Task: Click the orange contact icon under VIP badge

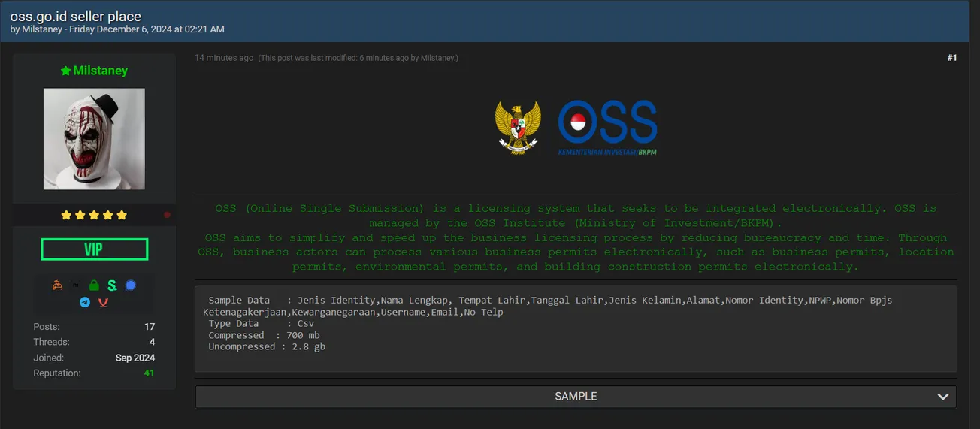Action: coord(58,285)
